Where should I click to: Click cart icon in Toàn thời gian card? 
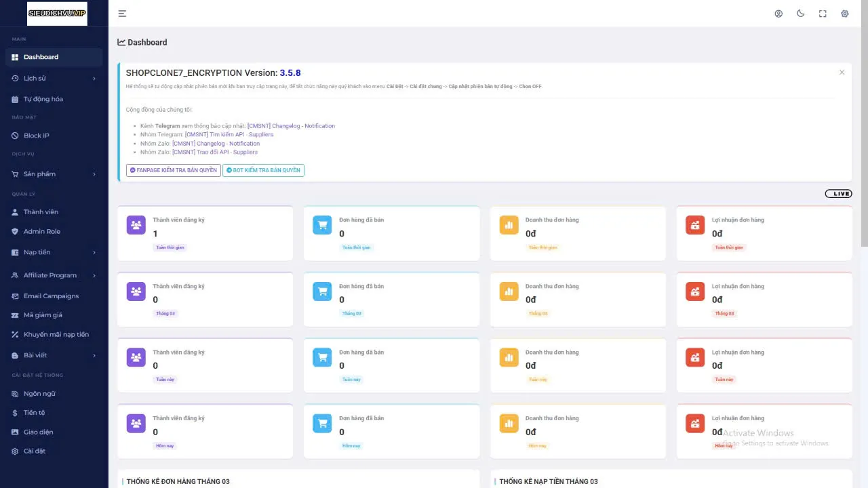322,225
